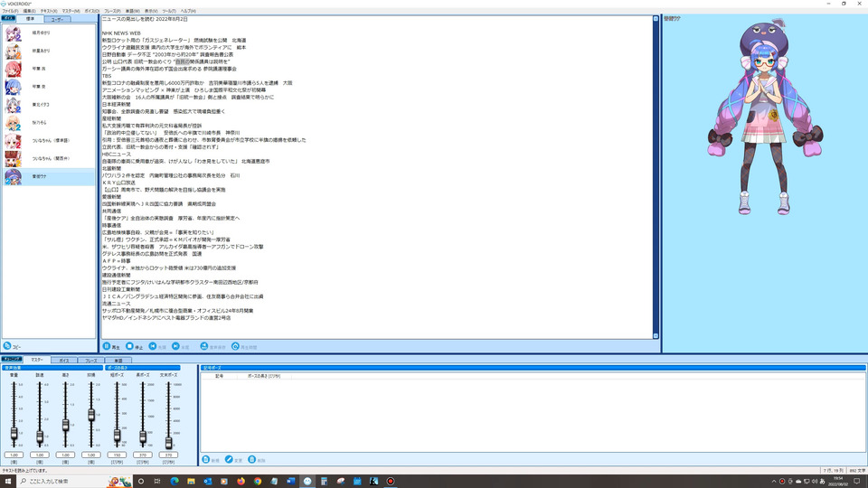Image resolution: width=868 pixels, height=488 pixels.
Task: Select 結月ゆかり voice avatar
Action: [x=13, y=33]
